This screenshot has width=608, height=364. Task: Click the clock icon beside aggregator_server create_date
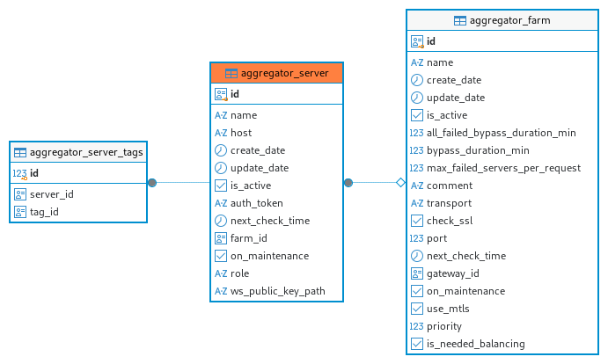coord(221,150)
